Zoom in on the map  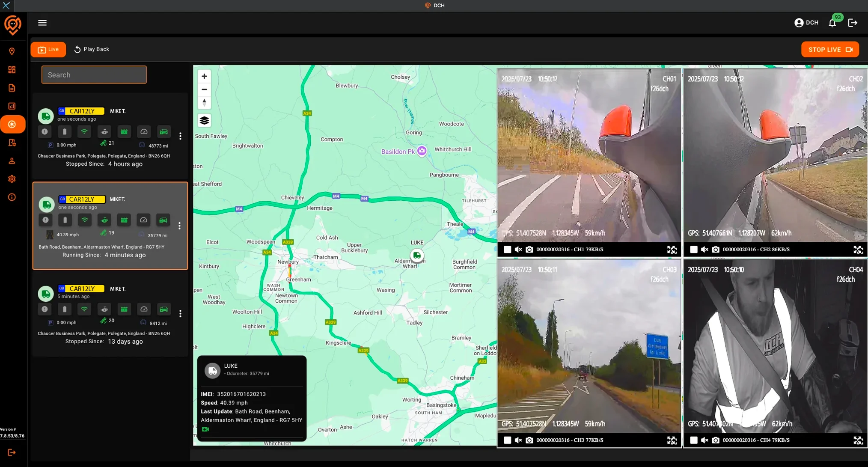tap(204, 76)
